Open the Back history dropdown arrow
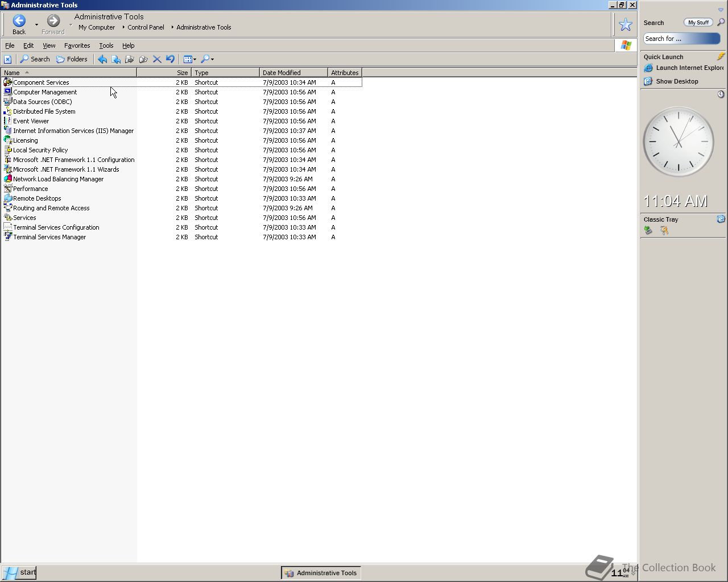728x582 pixels. tap(36, 24)
